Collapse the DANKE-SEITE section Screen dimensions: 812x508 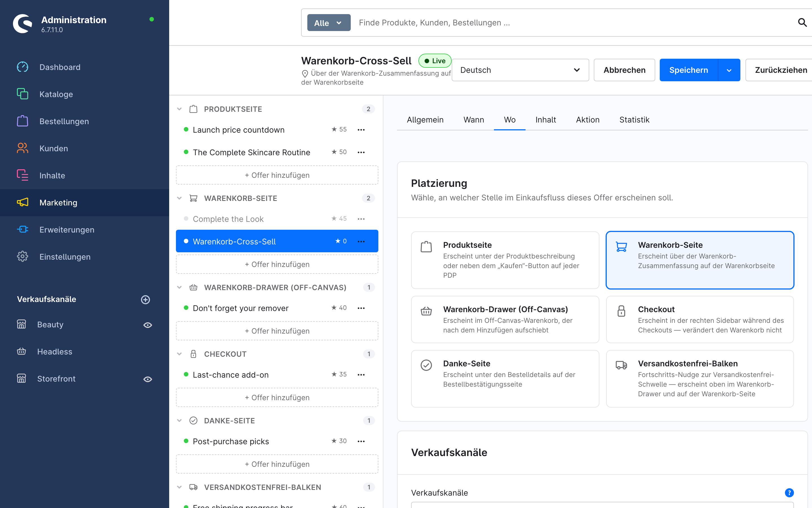pyautogui.click(x=180, y=420)
